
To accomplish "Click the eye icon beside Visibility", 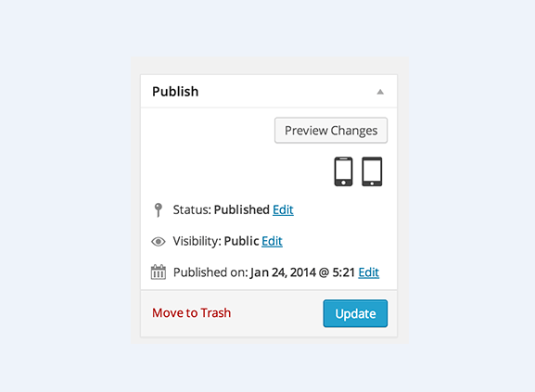I will 159,242.
